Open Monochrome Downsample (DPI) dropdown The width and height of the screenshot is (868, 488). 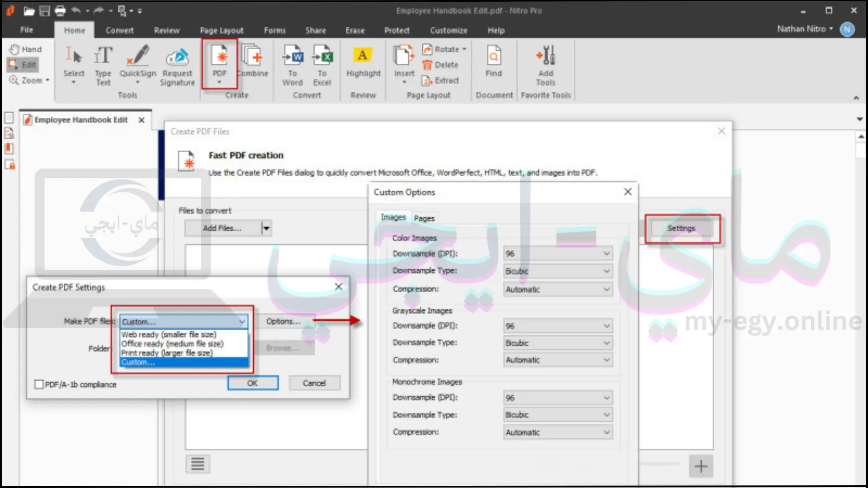[x=558, y=398]
